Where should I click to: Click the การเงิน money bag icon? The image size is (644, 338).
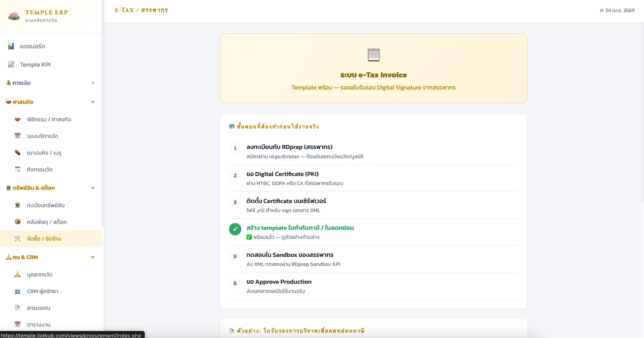point(9,83)
